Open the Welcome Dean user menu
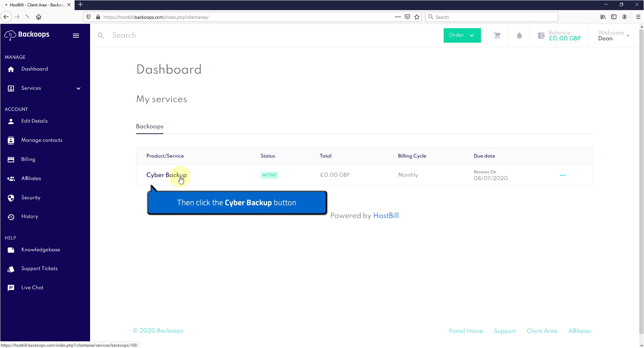 pos(614,36)
